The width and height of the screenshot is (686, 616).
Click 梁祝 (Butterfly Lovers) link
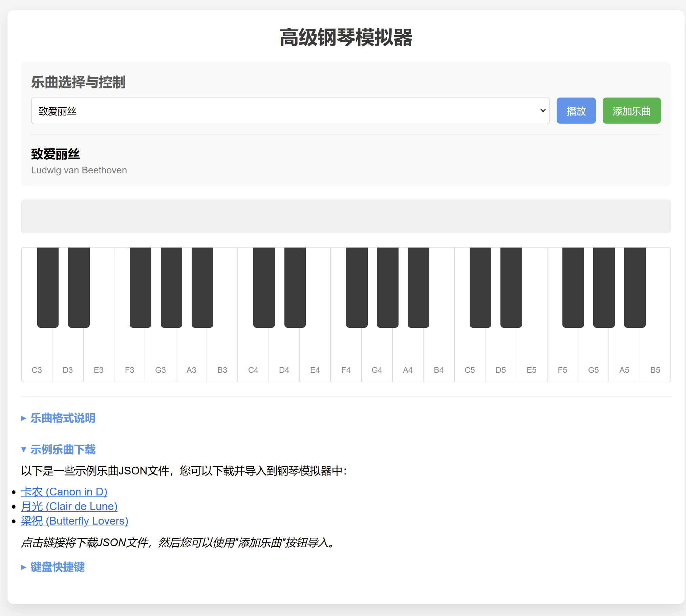point(74,521)
